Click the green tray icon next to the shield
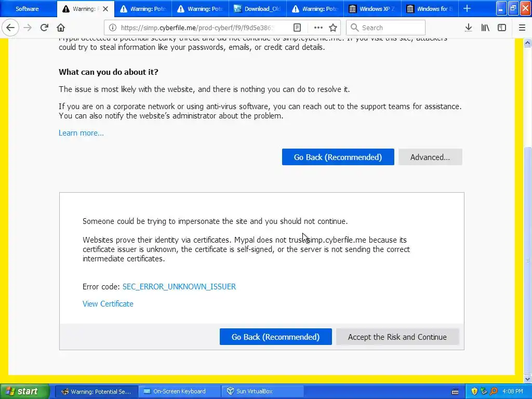The width and height of the screenshot is (532, 399). [x=484, y=391]
